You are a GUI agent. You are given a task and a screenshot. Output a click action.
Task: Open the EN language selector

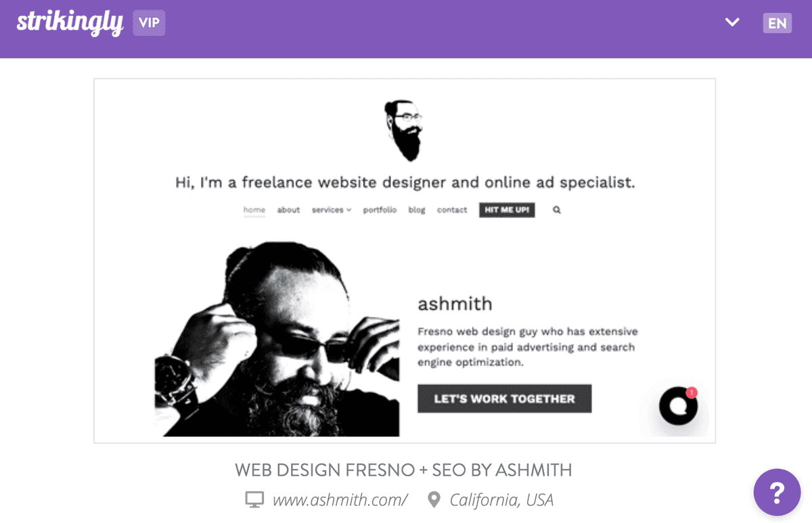pyautogui.click(x=777, y=22)
